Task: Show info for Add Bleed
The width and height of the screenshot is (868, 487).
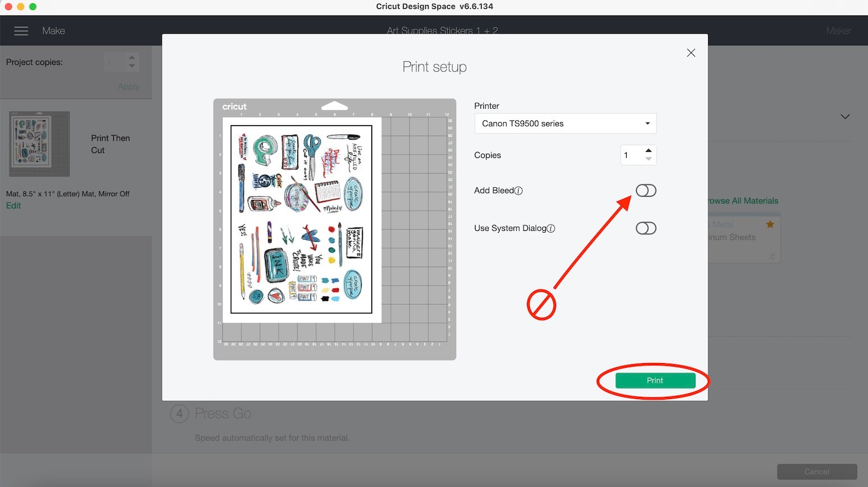Action: [x=519, y=191]
